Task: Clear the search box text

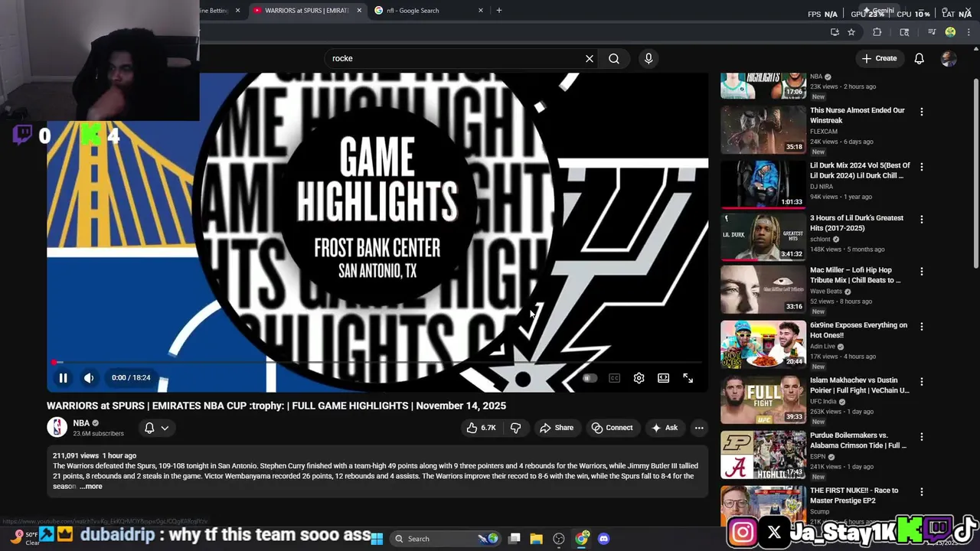Action: coord(590,58)
